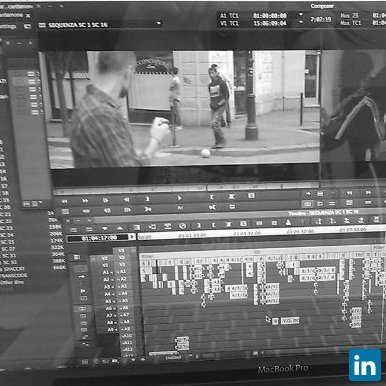Toggle the A5 record track selector
The image size is (386, 386).
(124, 301)
